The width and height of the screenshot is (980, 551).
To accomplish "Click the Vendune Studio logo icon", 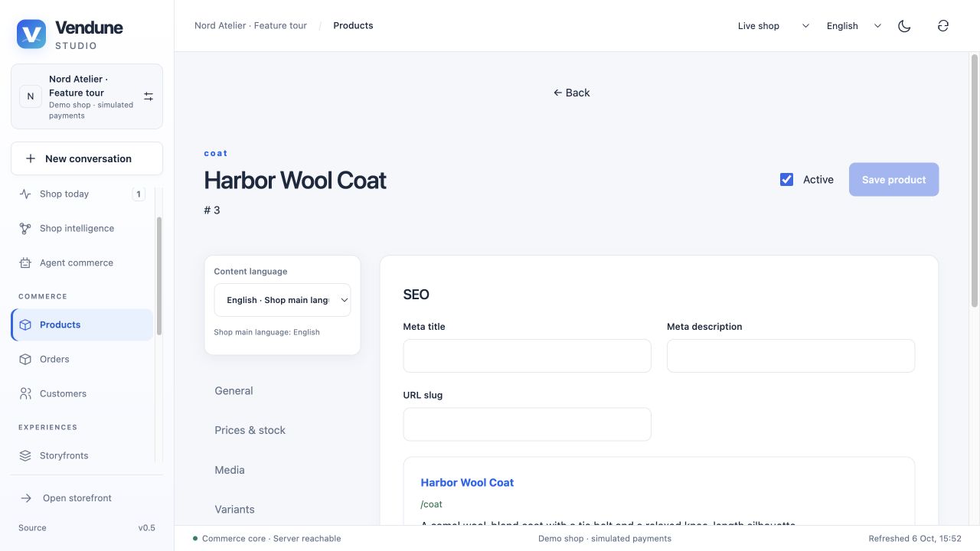I will [x=31, y=34].
